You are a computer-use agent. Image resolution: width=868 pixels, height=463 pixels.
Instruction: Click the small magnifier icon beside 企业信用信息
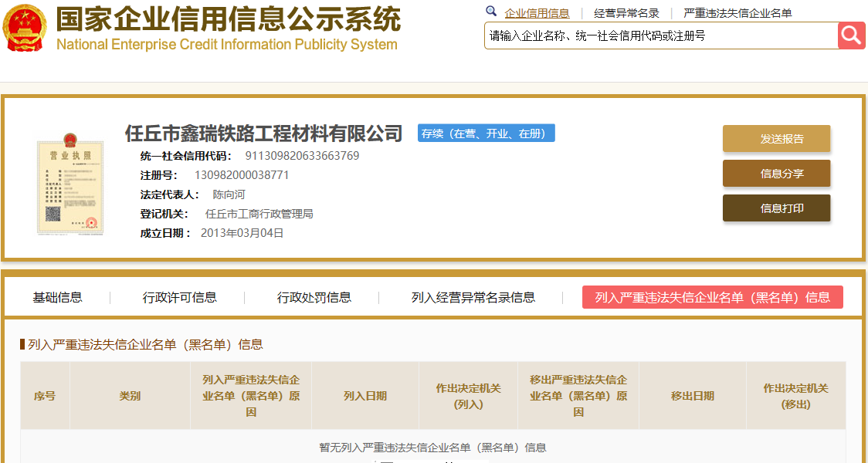point(491,12)
